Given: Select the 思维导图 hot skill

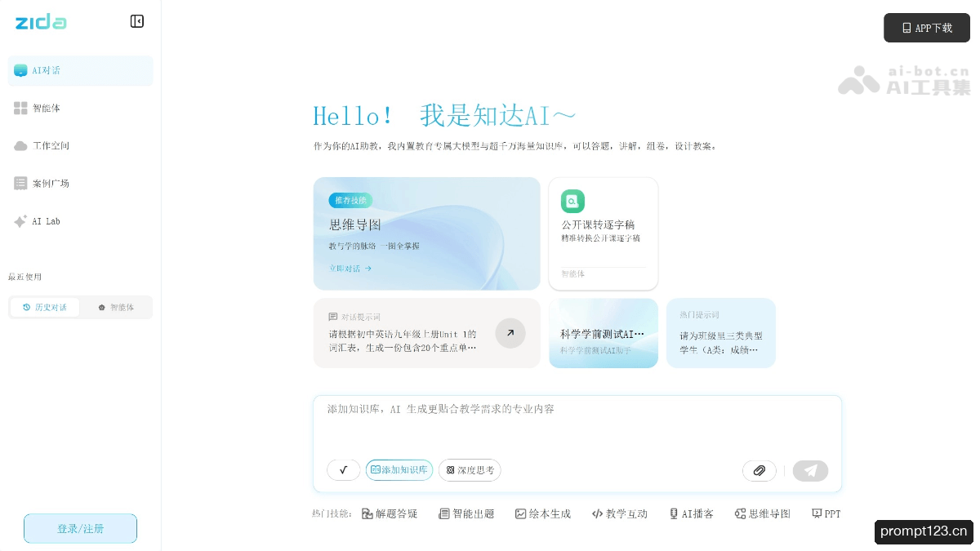Looking at the screenshot, I should pyautogui.click(x=763, y=513).
